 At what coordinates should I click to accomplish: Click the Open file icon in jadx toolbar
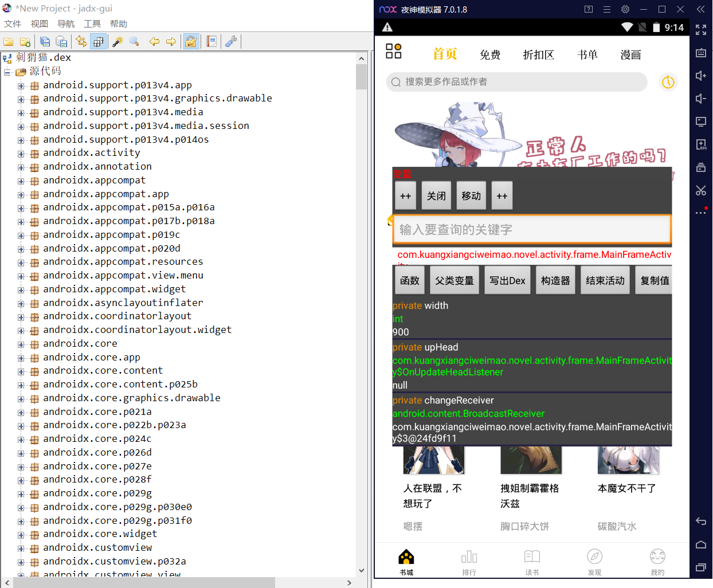tap(9, 42)
